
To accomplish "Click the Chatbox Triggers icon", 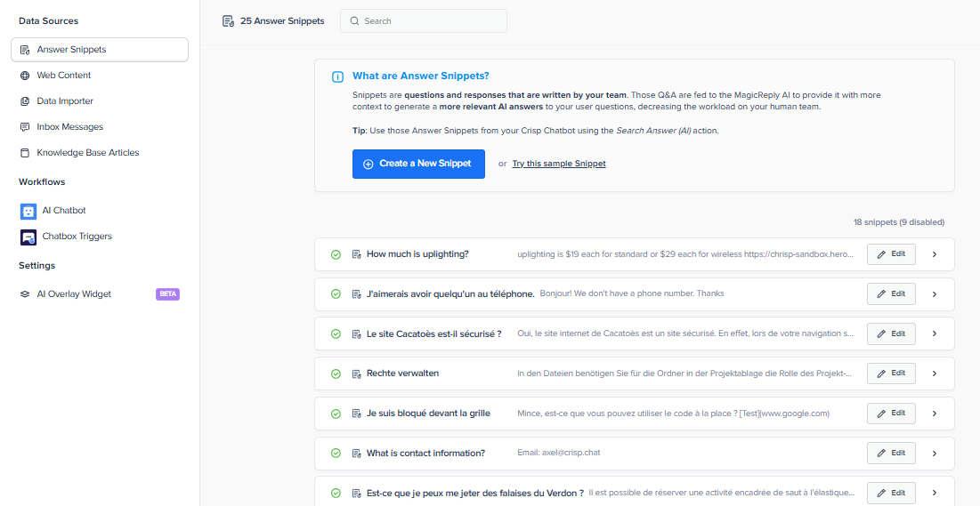I will [28, 237].
